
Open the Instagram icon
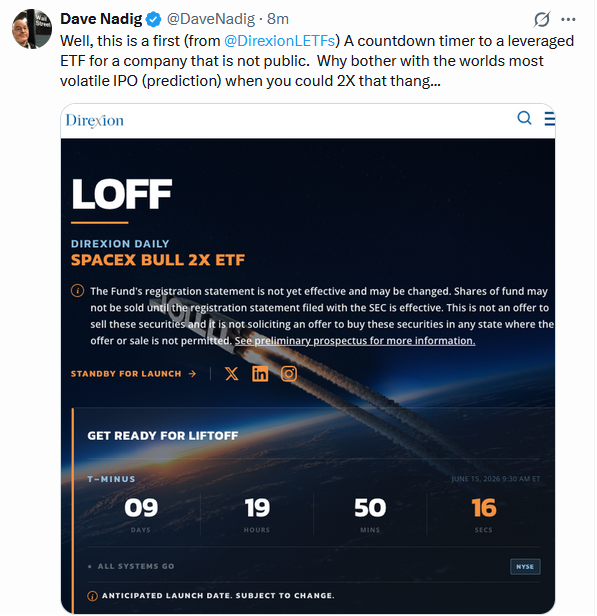coord(289,374)
